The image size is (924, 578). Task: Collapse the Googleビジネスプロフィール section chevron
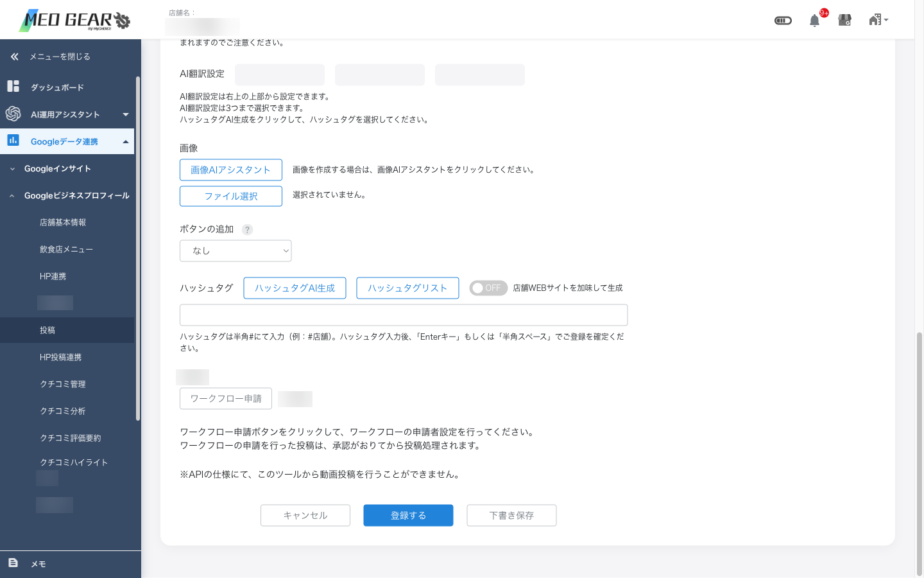(12, 196)
